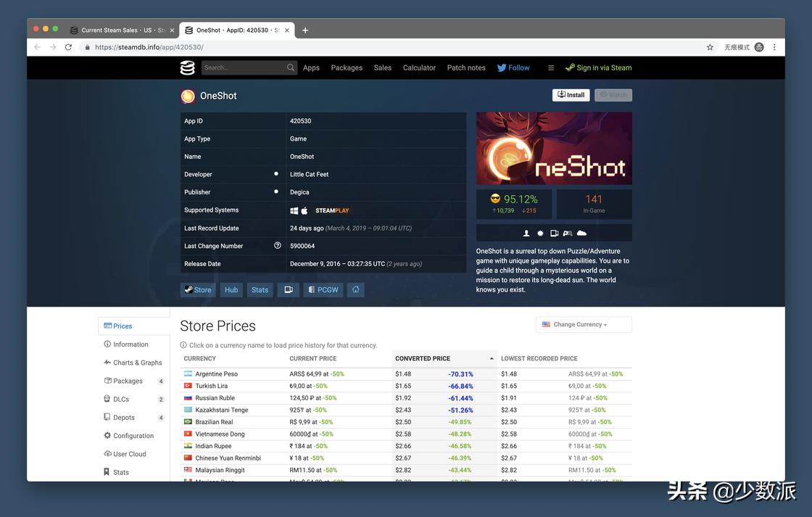The width and height of the screenshot is (812, 517).
Task: Open Sales in top navigation
Action: (x=383, y=68)
